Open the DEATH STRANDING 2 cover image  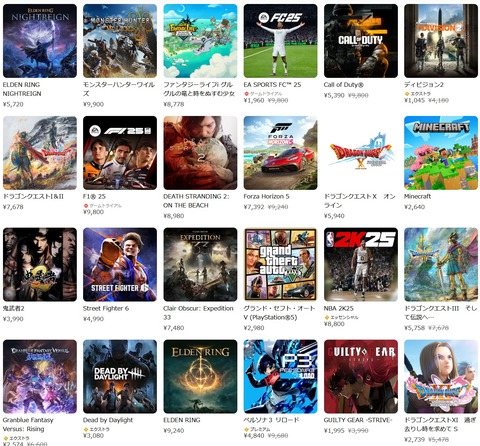(x=200, y=153)
